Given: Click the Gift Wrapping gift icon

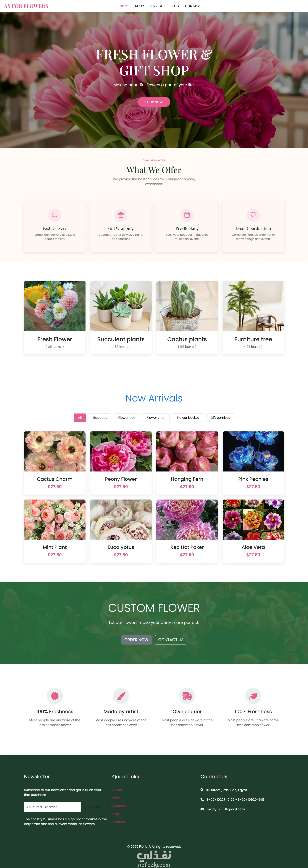Looking at the screenshot, I should 121,215.
